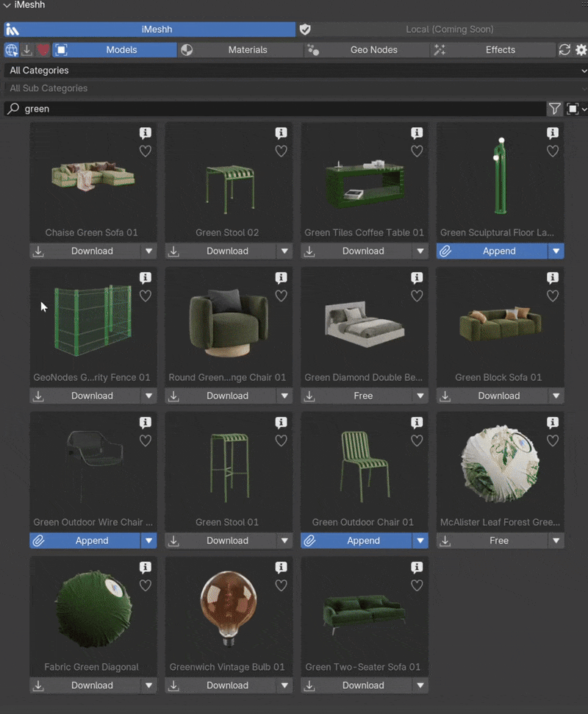The height and width of the screenshot is (714, 588).
Task: Open info for Chaise Green Sofa 01
Action: [x=146, y=133]
